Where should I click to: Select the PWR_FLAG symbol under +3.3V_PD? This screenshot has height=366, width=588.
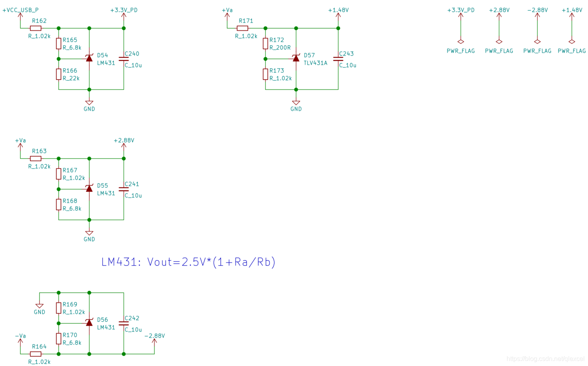coord(461,42)
